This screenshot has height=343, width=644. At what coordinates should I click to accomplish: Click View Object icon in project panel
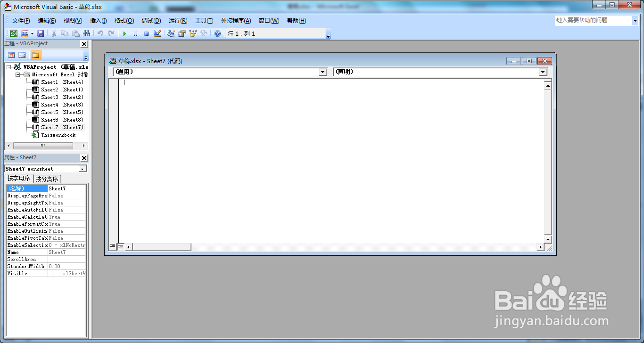pos(22,55)
